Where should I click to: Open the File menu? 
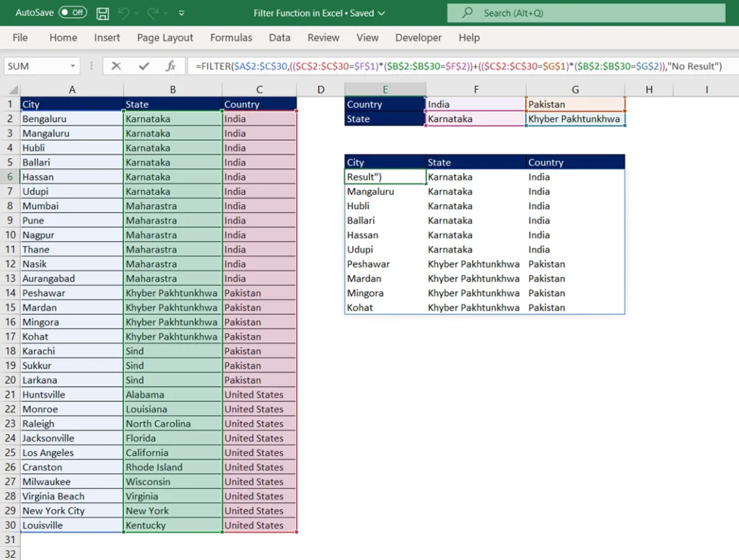point(20,38)
